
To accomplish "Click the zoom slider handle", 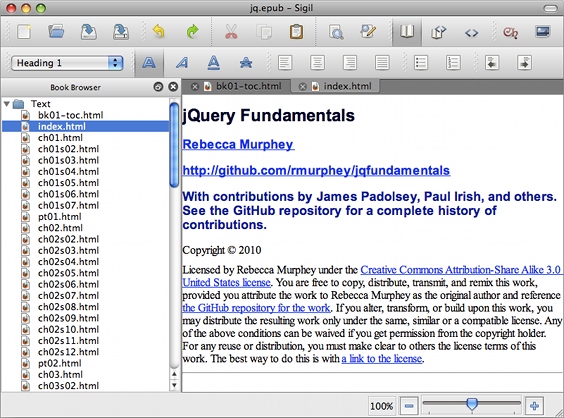I will pyautogui.click(x=472, y=404).
